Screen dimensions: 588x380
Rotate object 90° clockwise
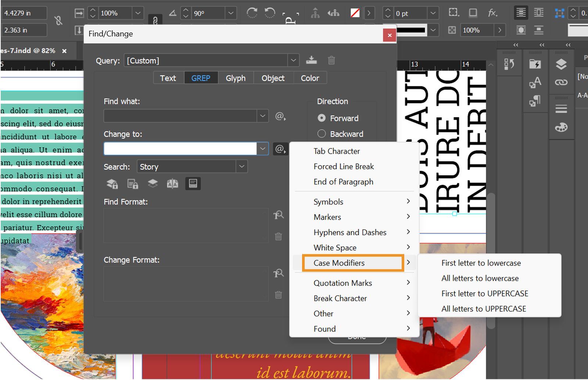(252, 13)
